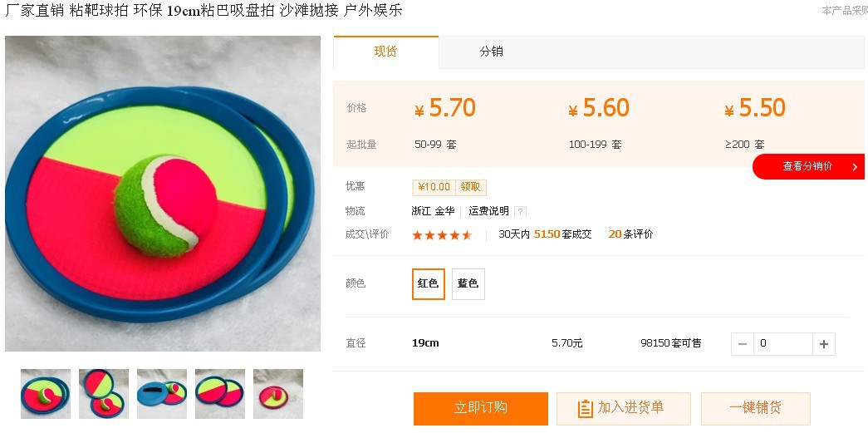The width and height of the screenshot is (868, 433).
Task: Click the star rating icons
Action: (442, 235)
